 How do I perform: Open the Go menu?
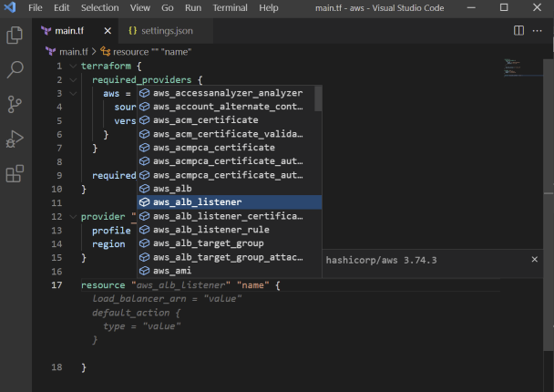168,8
